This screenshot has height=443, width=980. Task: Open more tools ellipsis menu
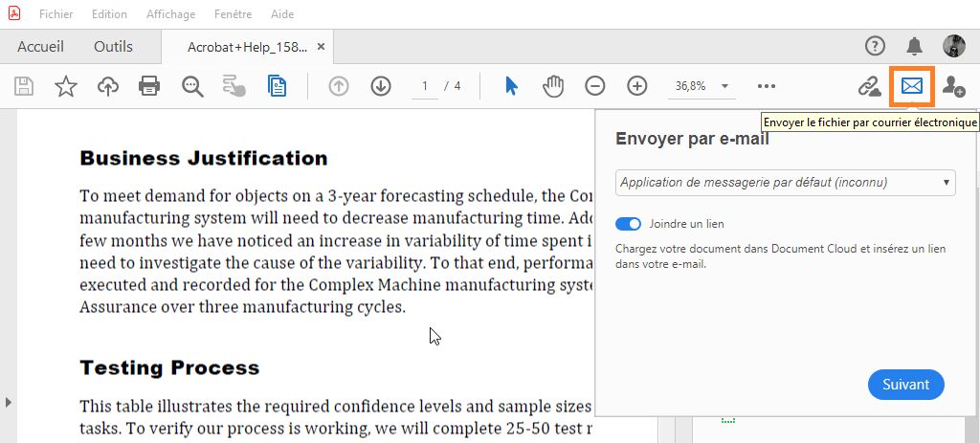click(x=767, y=86)
